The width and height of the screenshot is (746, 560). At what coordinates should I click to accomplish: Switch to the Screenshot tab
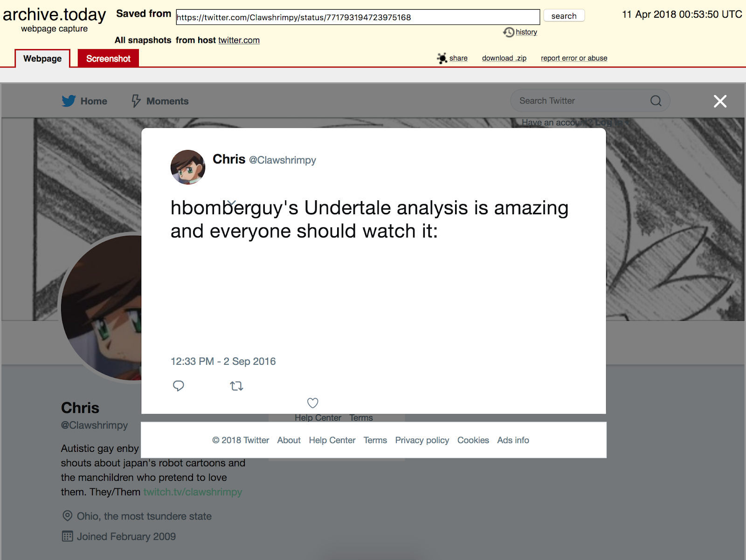pyautogui.click(x=108, y=59)
